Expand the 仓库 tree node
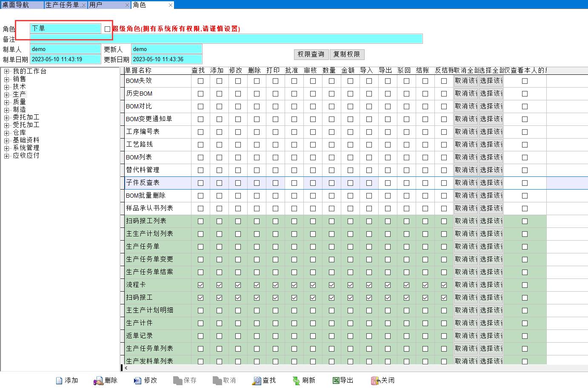The image size is (588, 389). coord(6,133)
